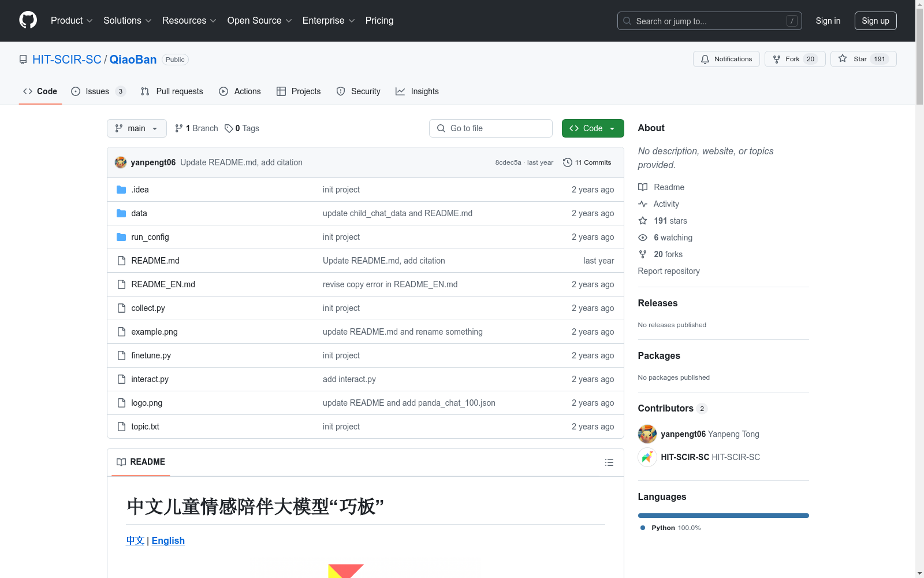Click the finetune.py file icon
The image size is (924, 578).
pos(121,355)
